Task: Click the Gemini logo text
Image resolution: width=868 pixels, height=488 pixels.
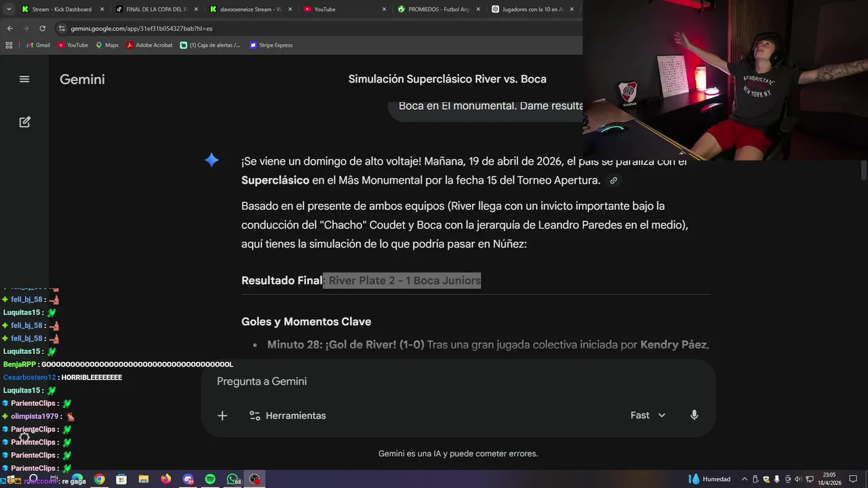Action: (x=82, y=79)
